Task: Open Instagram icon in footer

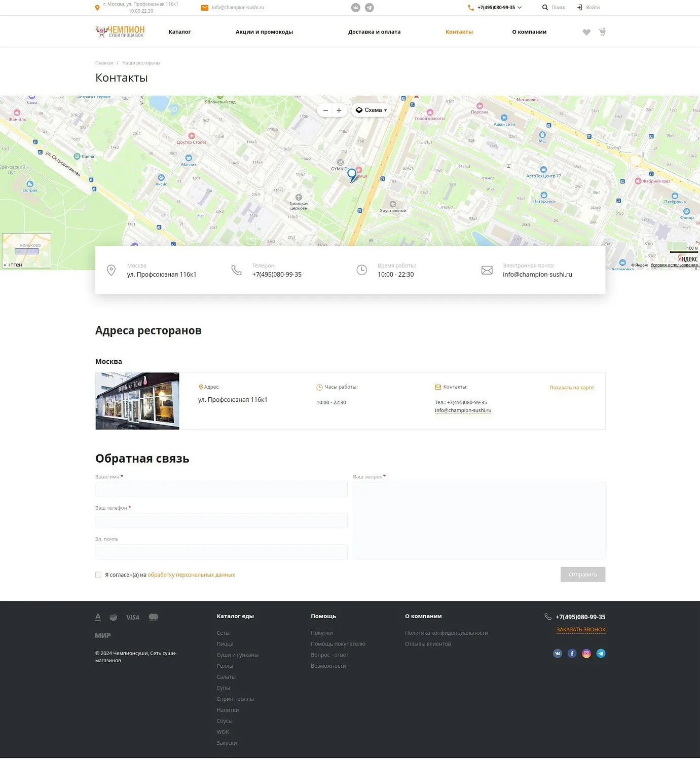Action: pyautogui.click(x=586, y=654)
